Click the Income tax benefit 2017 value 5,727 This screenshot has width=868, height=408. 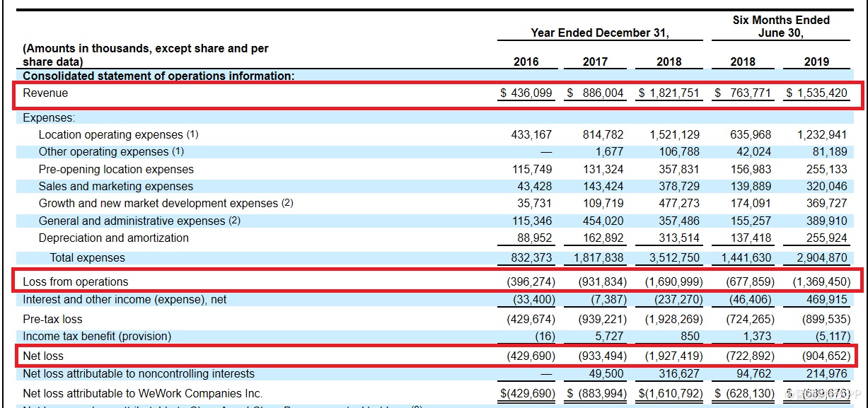[x=611, y=337]
